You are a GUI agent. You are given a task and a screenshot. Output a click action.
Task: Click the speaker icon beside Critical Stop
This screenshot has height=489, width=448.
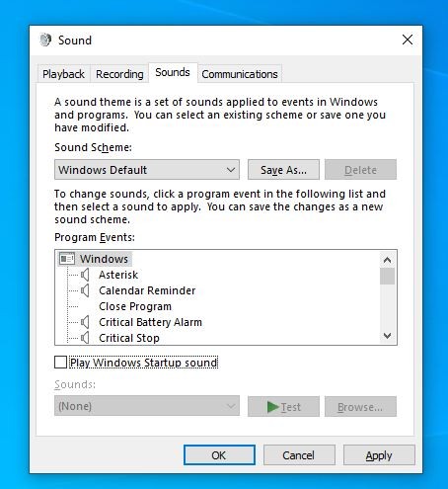(x=85, y=338)
